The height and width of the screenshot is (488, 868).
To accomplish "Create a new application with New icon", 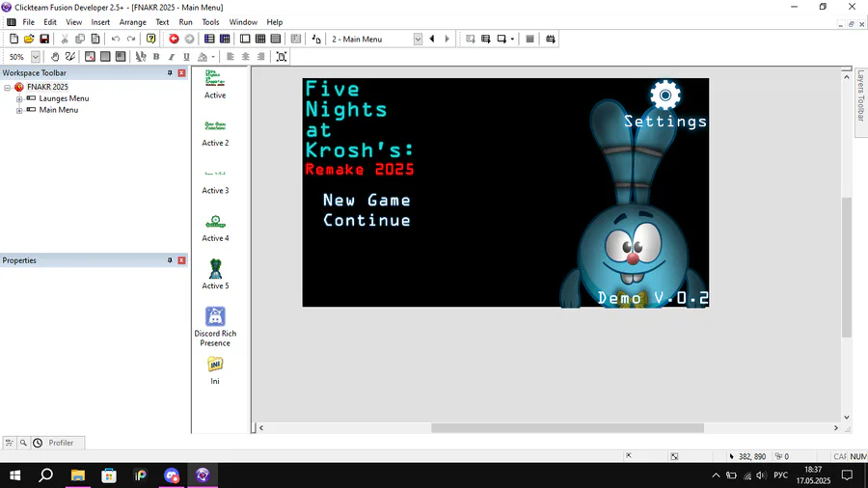I will click(14, 39).
